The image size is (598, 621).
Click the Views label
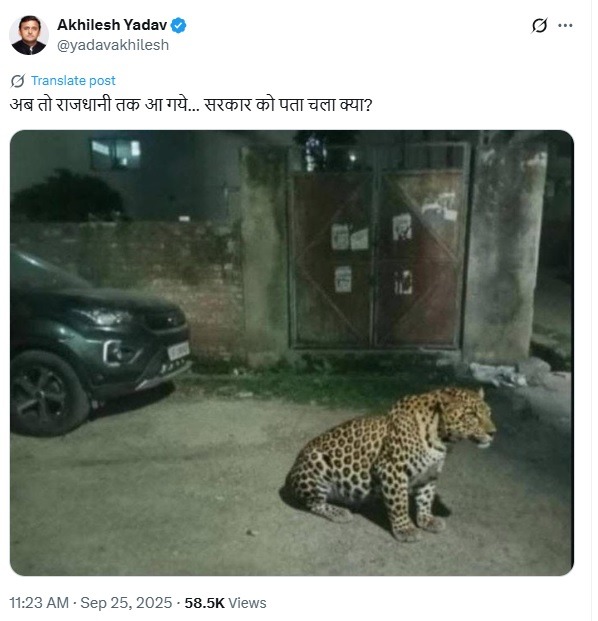(248, 603)
